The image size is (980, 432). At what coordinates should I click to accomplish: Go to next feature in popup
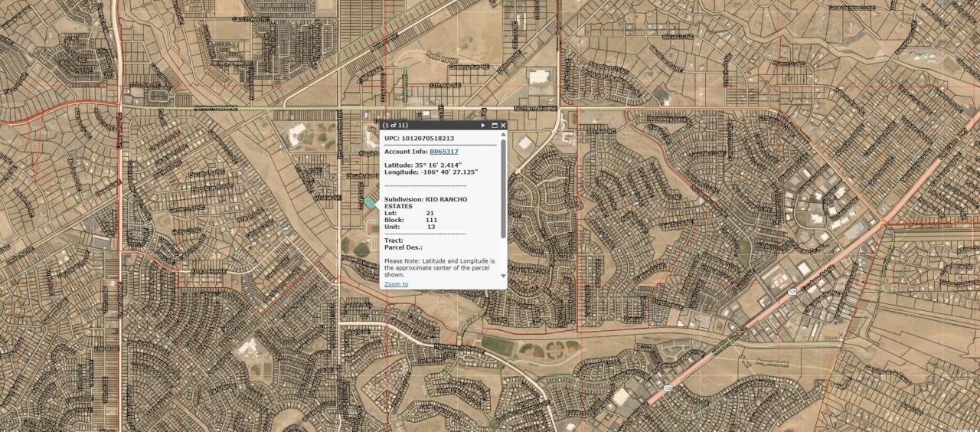pyautogui.click(x=483, y=125)
